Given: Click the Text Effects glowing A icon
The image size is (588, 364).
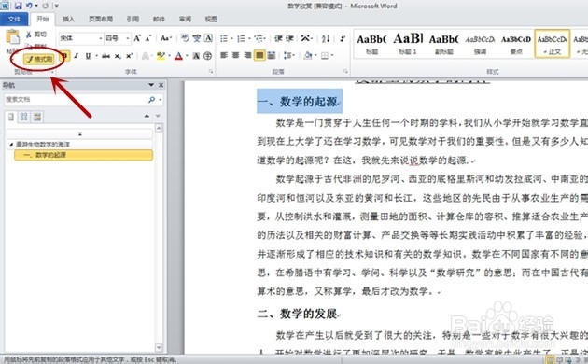Looking at the screenshot, I should 146,56.
